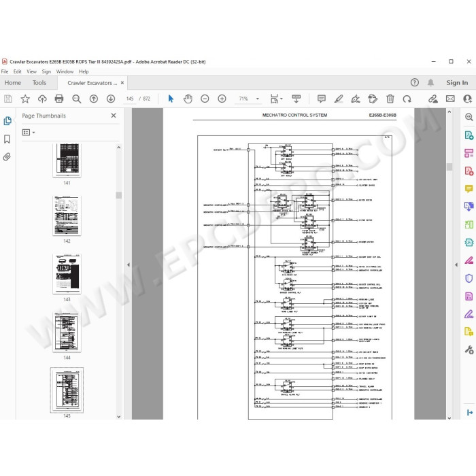The height and width of the screenshot is (476, 476).
Task: Open the Protect shield tool
Action: click(x=469, y=278)
